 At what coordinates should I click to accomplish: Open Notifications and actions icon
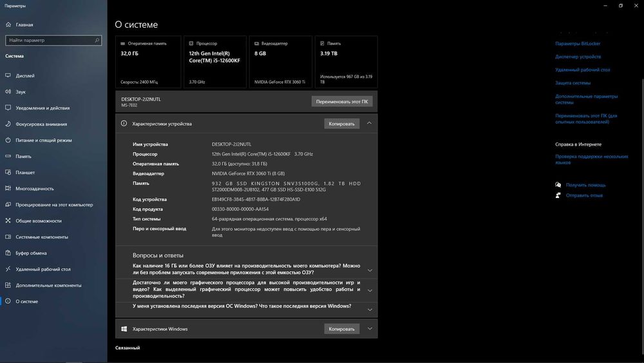coord(8,108)
